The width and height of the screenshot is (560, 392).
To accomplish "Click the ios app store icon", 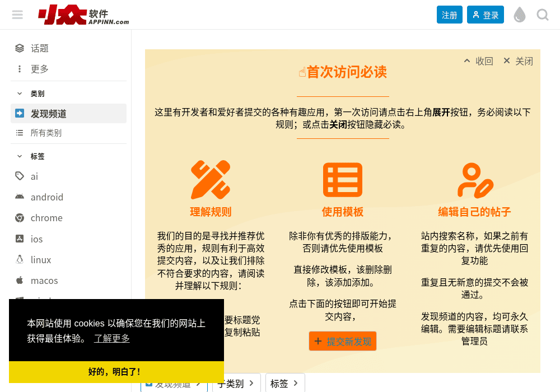I will 20,239.
